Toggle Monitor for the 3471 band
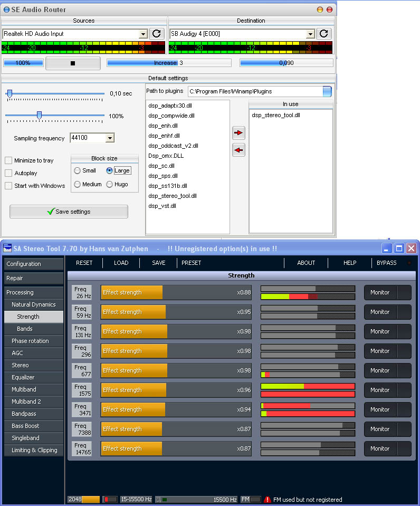The image size is (420, 506). click(387, 409)
